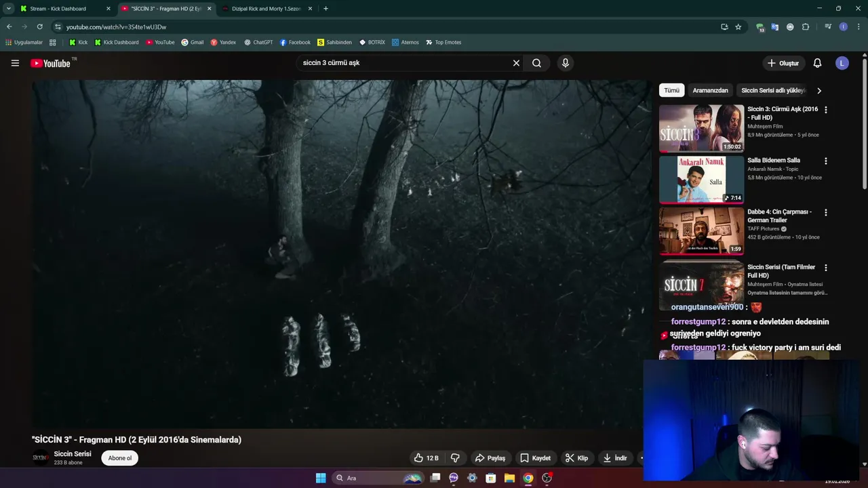Open the Google Translate extension
Viewport: 868px width, 488px height.
click(x=775, y=27)
